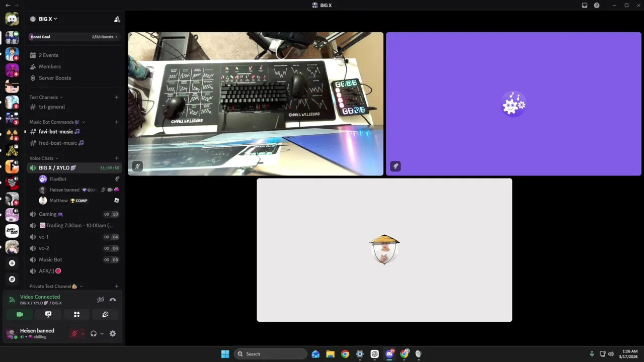The image size is (644, 362).
Task: Select BIG X / XYLO voice channel
Action: [74, 168]
